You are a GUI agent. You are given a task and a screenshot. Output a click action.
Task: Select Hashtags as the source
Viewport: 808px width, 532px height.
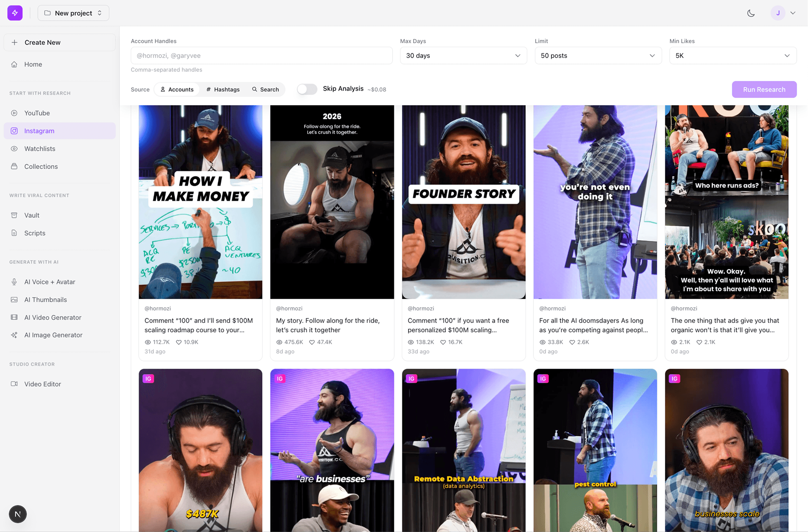223,89
